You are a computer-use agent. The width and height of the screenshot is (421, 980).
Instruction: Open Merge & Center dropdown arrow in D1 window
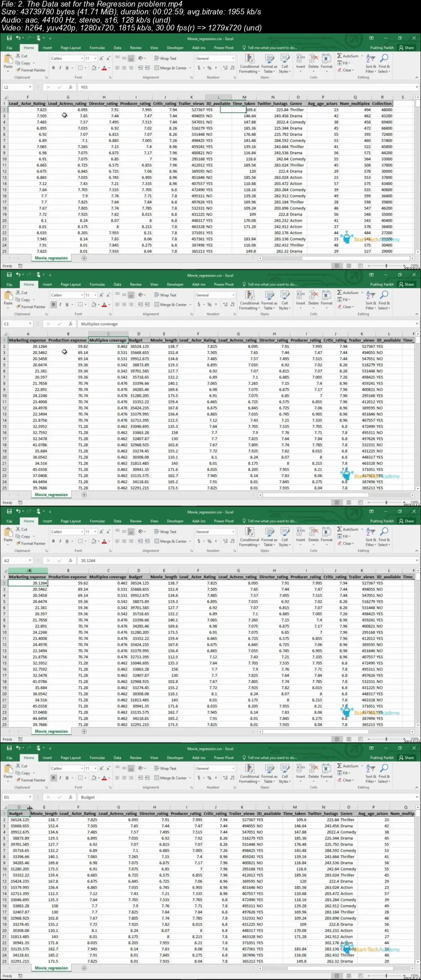click(x=190, y=778)
